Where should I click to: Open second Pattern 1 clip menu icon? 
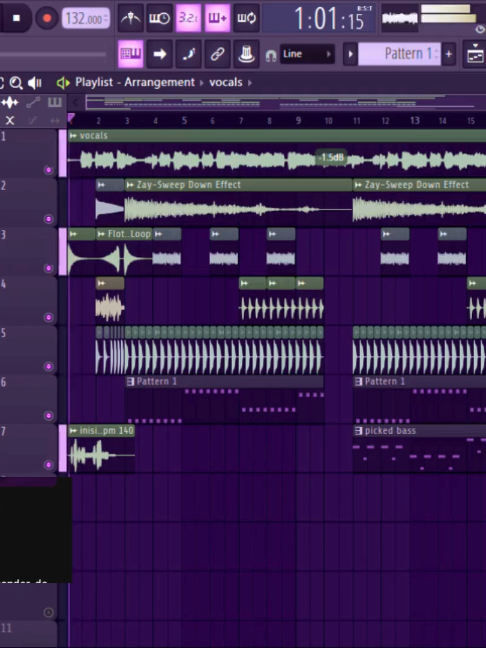pos(359,381)
